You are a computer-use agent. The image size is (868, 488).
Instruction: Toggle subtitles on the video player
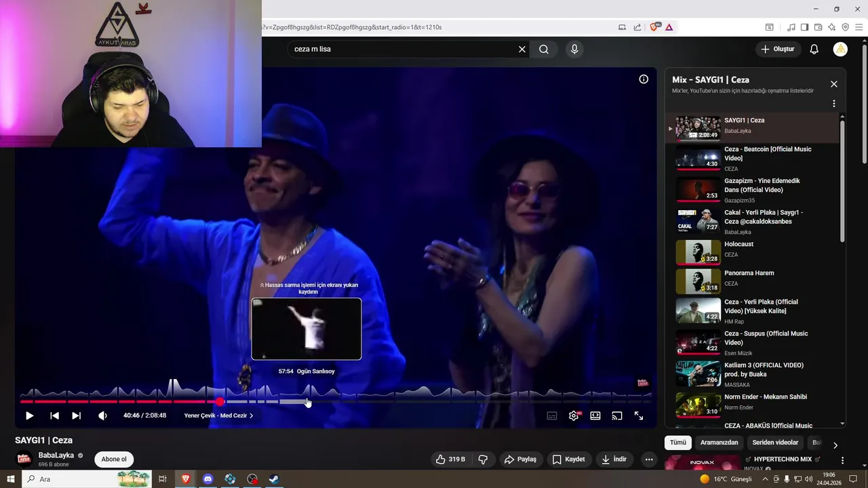[552, 415]
